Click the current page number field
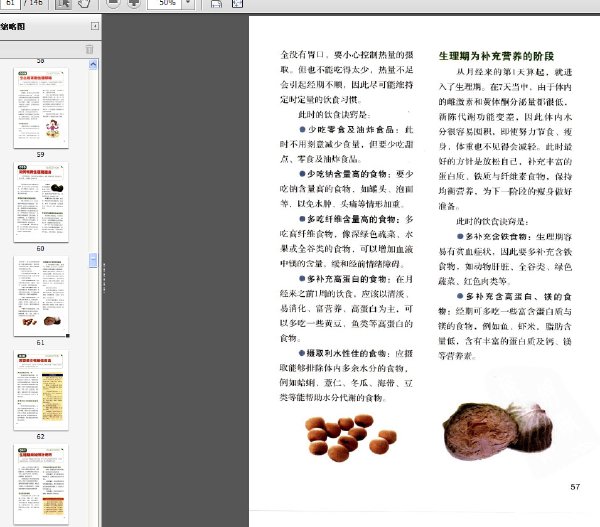Screen dimensions: 600x527 [x=10, y=3]
